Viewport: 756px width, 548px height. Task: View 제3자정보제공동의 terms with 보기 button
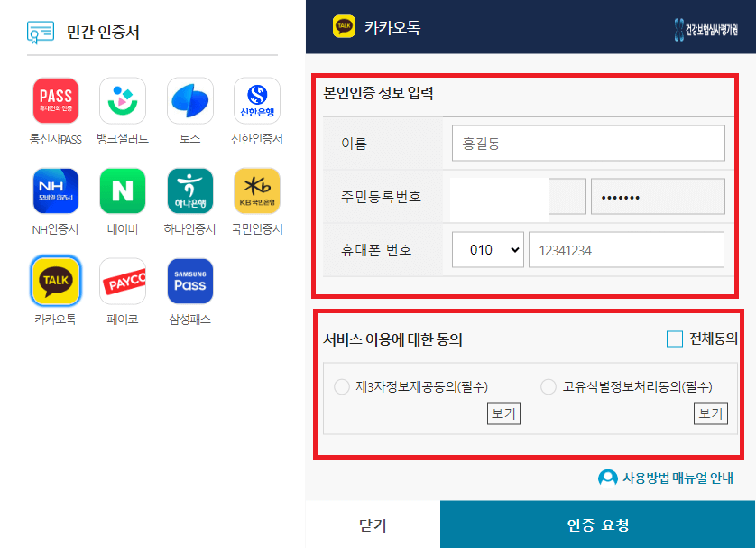pyautogui.click(x=503, y=413)
